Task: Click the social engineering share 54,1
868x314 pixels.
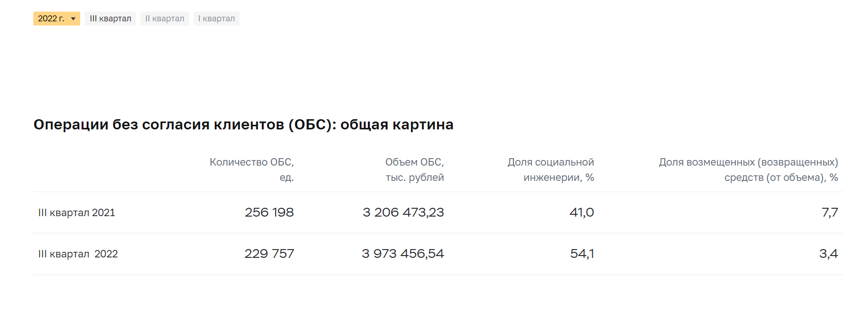Action: click(x=582, y=254)
